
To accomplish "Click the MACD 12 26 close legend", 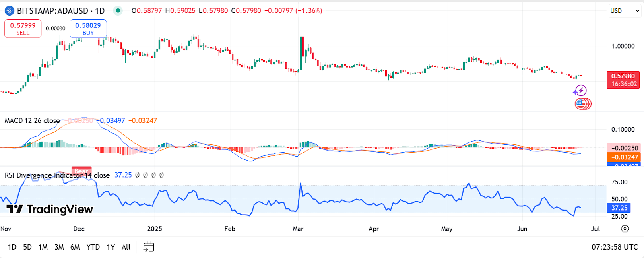I will coord(32,121).
